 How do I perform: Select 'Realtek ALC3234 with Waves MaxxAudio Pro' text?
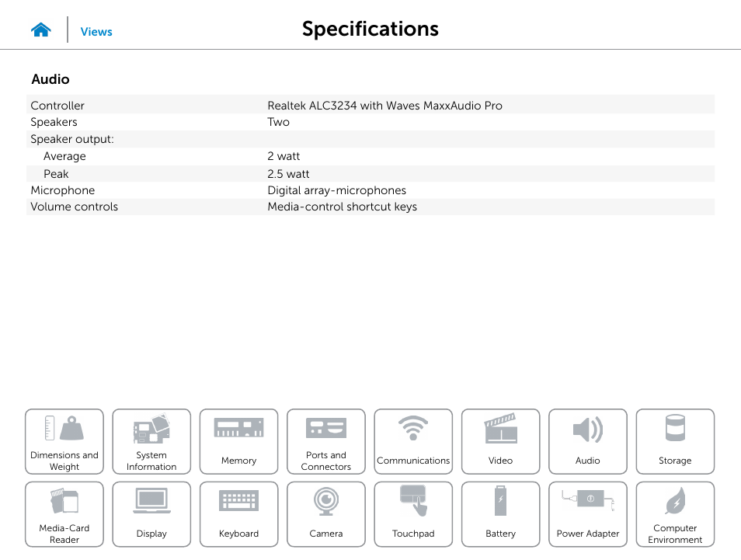coord(384,106)
